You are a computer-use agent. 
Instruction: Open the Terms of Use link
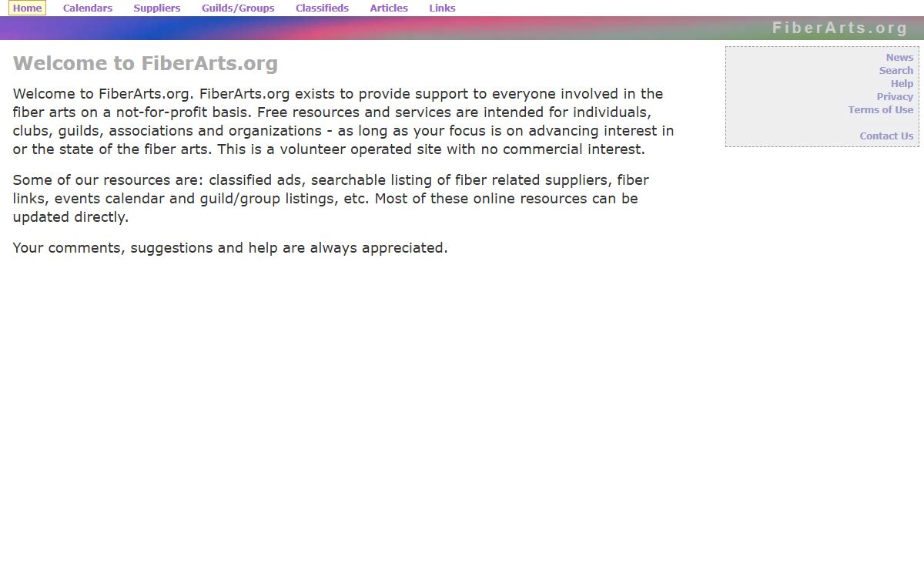click(881, 109)
